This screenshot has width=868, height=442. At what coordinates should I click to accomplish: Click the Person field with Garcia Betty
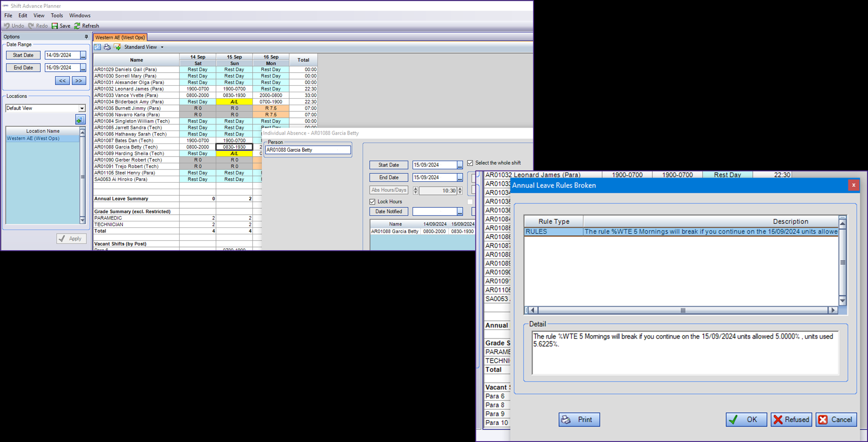[308, 150]
